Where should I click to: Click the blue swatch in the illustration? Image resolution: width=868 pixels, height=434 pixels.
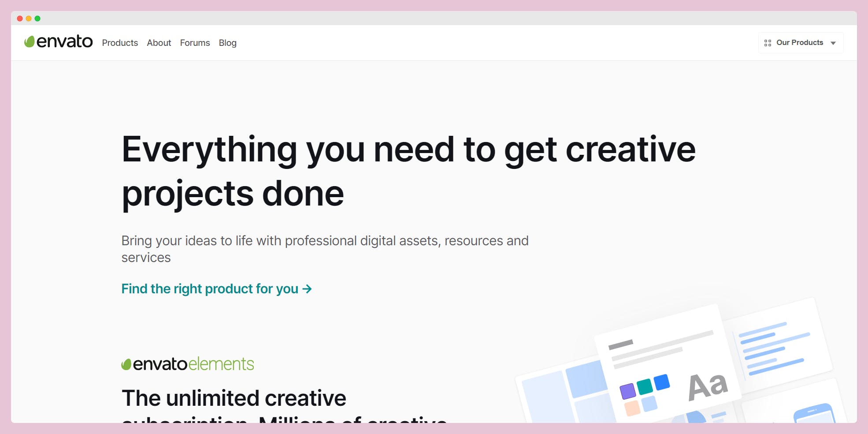[x=662, y=382]
